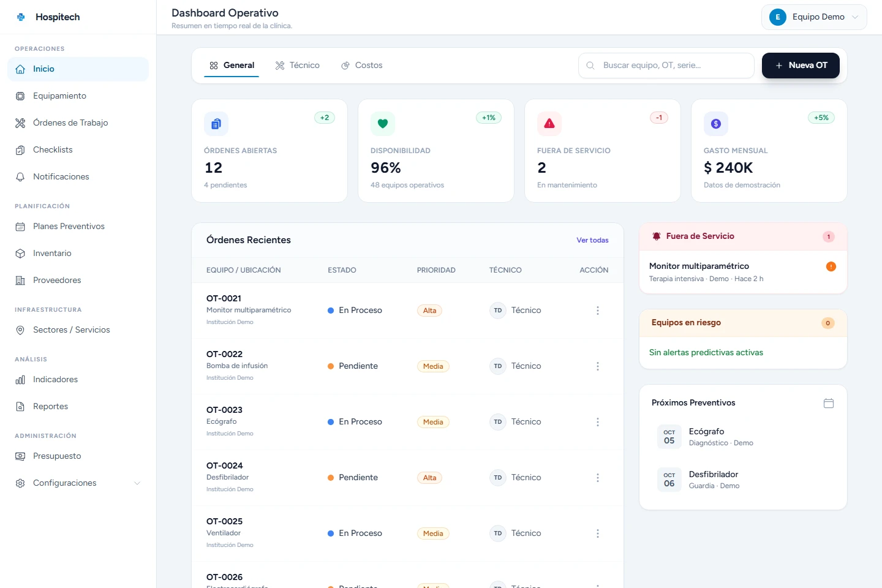Open Notificaciones in sidebar

coord(78,177)
